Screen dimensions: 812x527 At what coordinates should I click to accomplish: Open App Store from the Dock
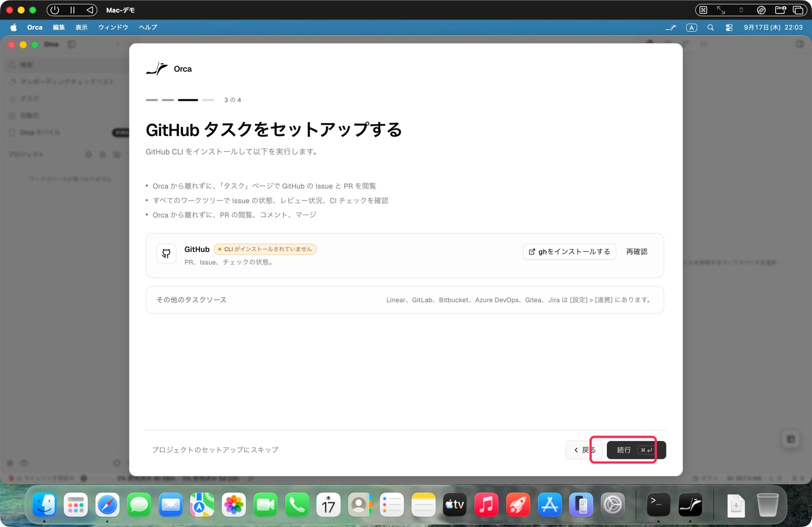[549, 504]
